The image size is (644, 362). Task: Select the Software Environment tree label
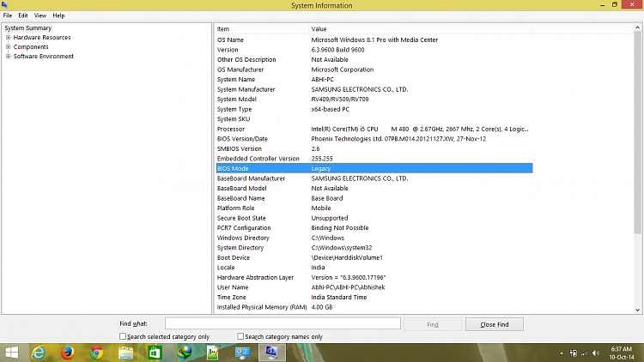[44, 57]
